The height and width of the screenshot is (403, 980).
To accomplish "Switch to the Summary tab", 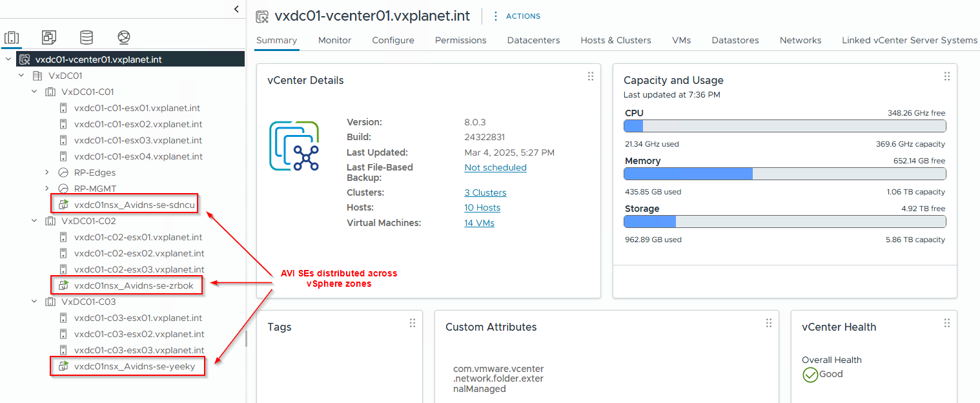I will point(276,40).
